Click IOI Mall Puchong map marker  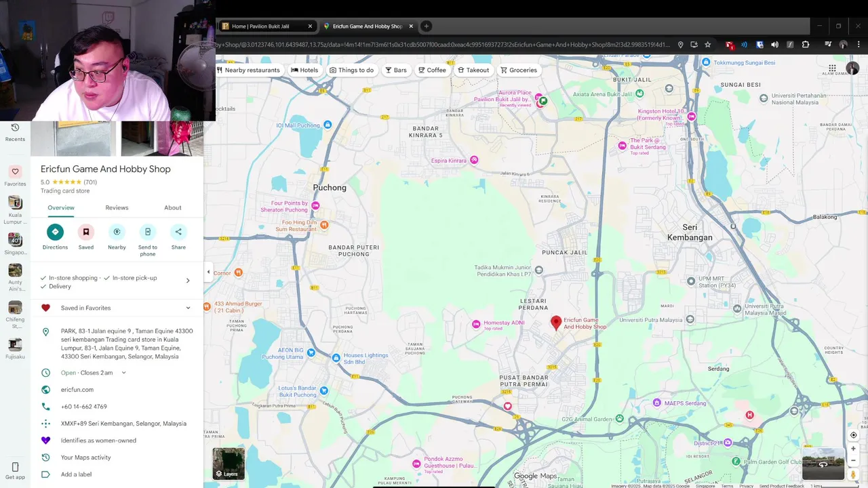328,125
